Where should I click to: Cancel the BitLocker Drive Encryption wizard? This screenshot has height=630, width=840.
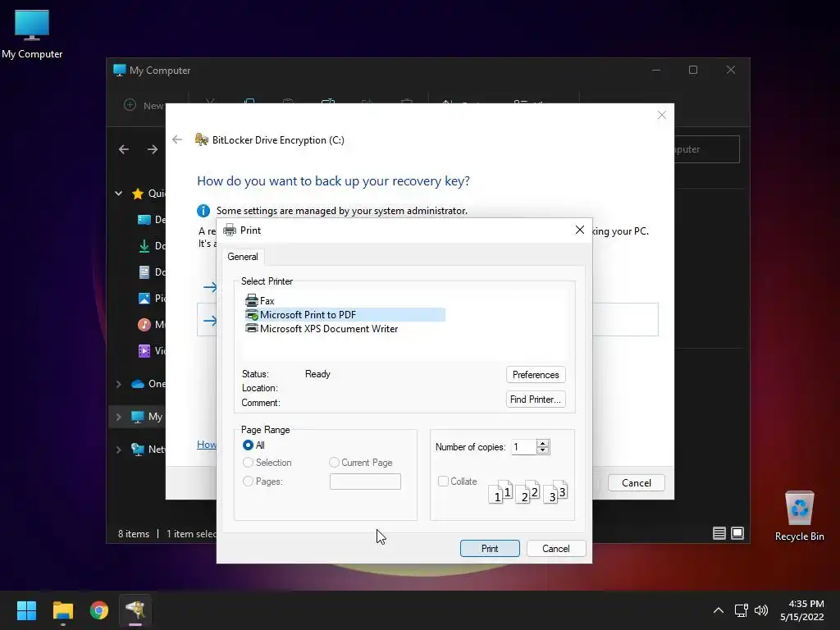[637, 482]
